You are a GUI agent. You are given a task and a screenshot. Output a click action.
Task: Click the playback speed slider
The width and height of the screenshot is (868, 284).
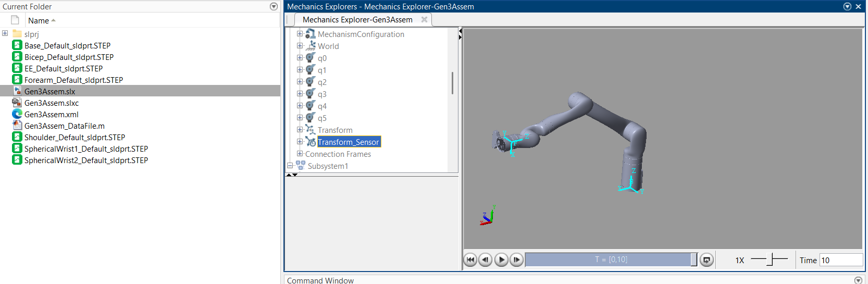tap(770, 260)
